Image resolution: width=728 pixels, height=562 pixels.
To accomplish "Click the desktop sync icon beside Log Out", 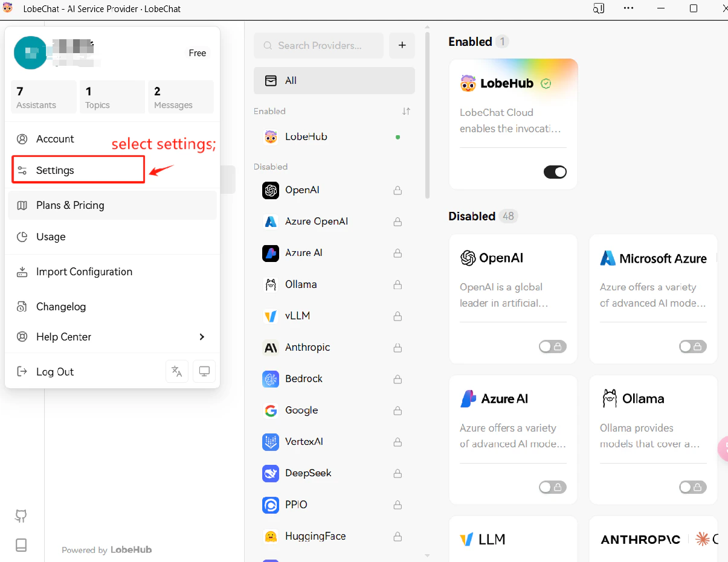I will 204,371.
